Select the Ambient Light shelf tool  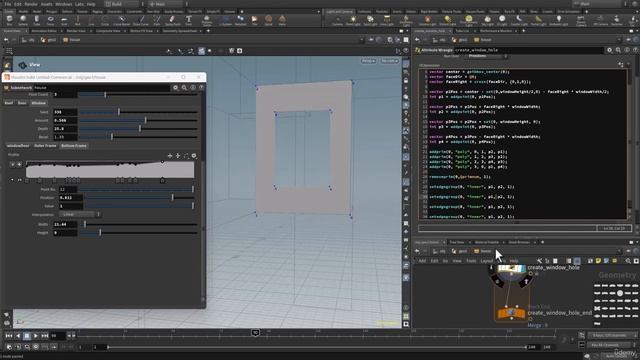(x=559, y=20)
